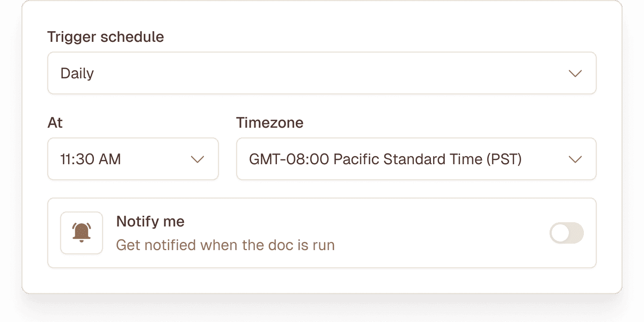
Task: Click the chevron on the Daily dropdown
Action: (x=576, y=73)
